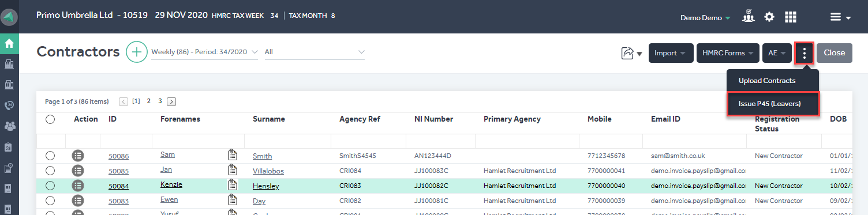This screenshot has height=215, width=868.
Task: Open document icon beside Kenzie
Action: click(x=233, y=185)
